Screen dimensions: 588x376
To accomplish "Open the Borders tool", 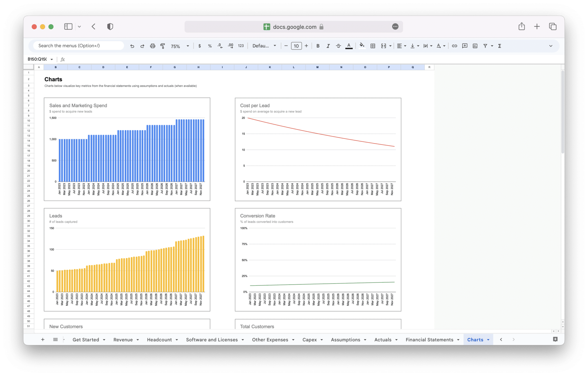I will (373, 46).
